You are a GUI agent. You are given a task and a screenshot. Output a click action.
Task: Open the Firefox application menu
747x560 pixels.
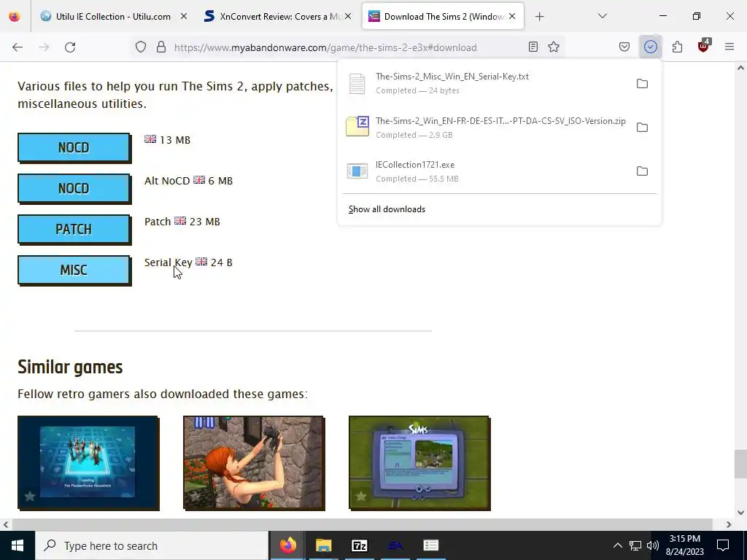[729, 47]
